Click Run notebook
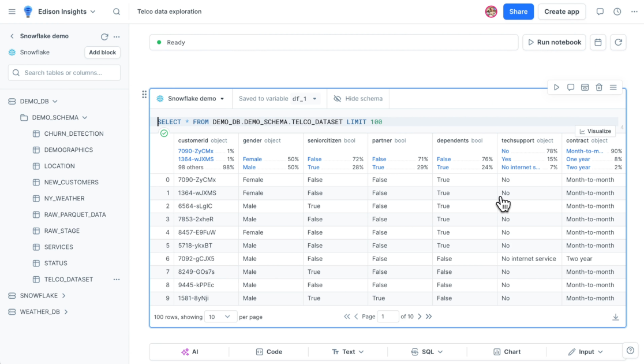This screenshot has height=364, width=644. pyautogui.click(x=554, y=42)
